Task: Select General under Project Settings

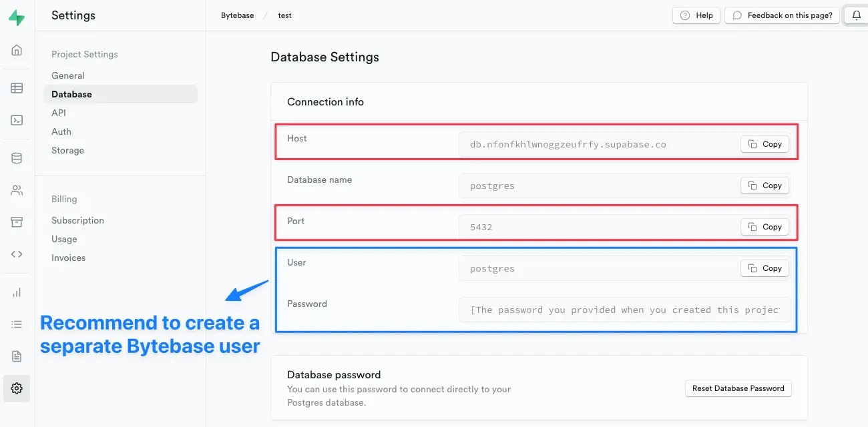Action: tap(67, 75)
